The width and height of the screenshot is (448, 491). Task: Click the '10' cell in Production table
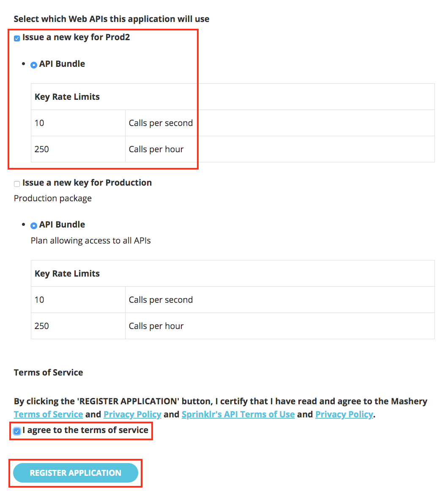pos(39,300)
